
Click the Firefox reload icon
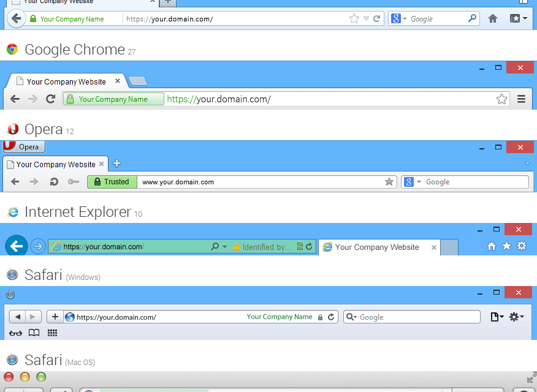[377, 18]
